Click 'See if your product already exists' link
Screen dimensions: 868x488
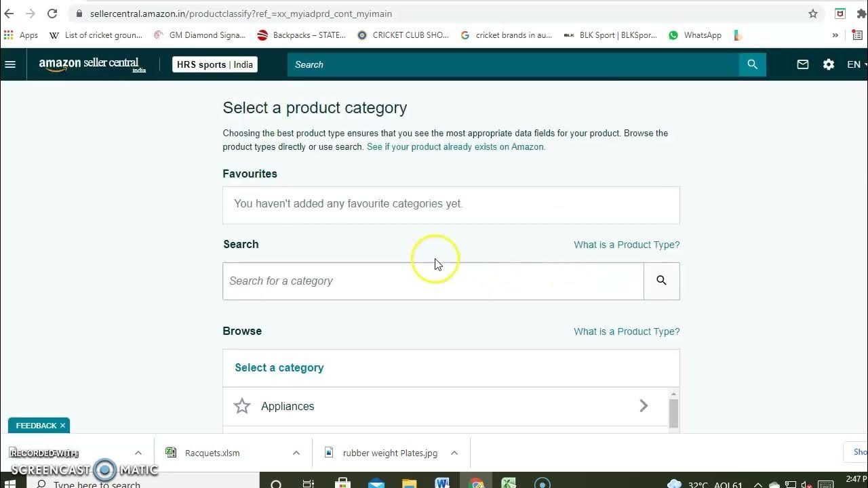(x=456, y=146)
